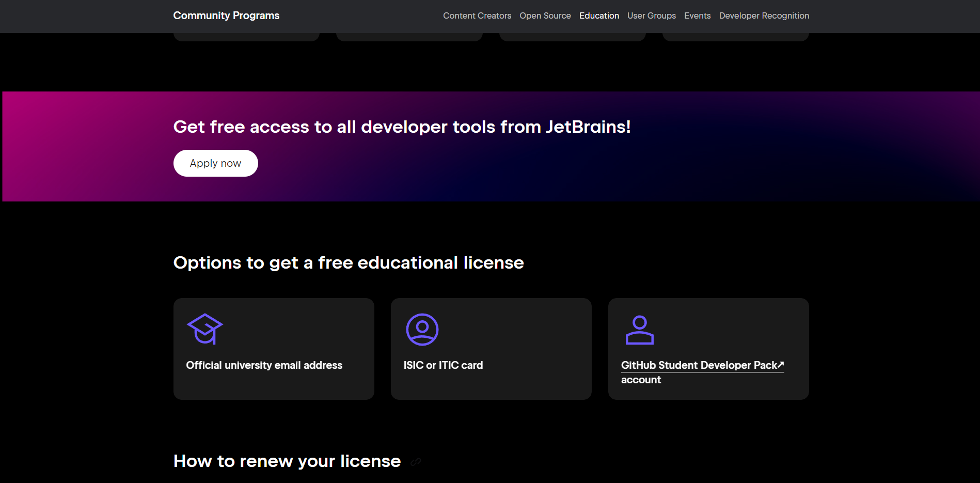The width and height of the screenshot is (980, 483).
Task: Click heading Options to get a free educational license
Action: 349,263
